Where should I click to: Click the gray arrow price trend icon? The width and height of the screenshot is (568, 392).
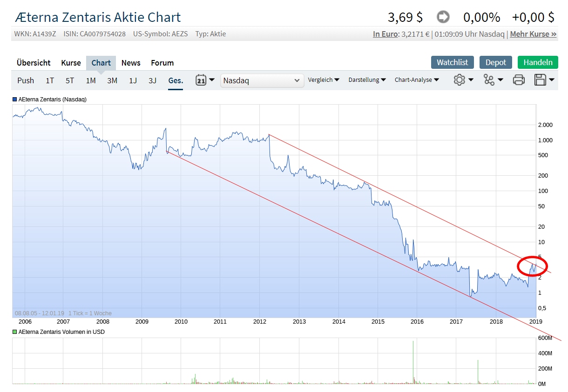pyautogui.click(x=443, y=17)
